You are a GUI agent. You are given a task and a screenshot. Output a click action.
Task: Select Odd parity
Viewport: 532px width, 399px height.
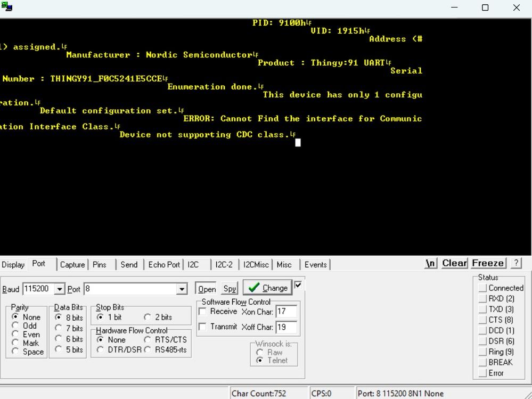point(14,326)
